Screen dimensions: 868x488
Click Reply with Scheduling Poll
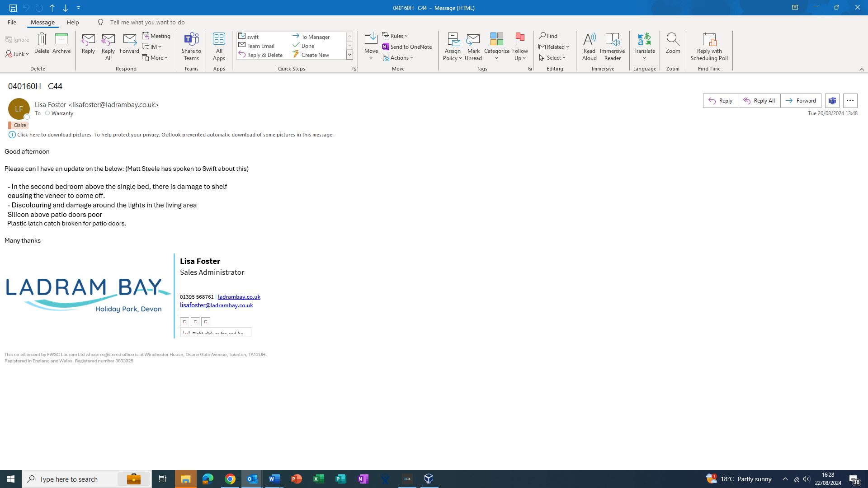click(x=709, y=46)
